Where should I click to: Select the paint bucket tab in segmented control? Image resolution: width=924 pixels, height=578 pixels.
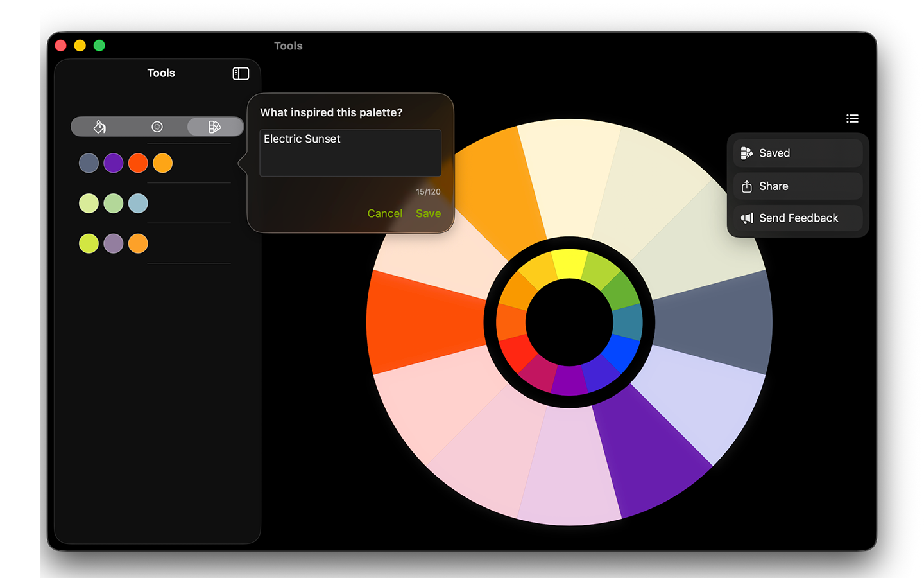(99, 127)
